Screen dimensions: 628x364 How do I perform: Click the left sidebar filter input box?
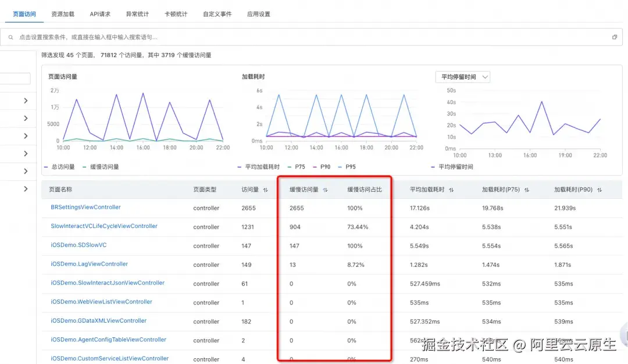tap(15, 78)
